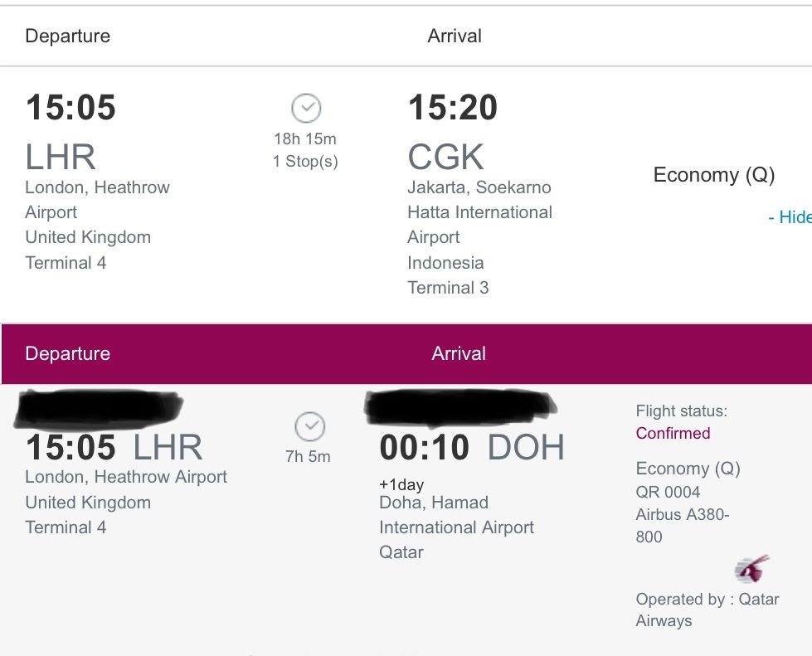Click the Confirmed flight status text

tap(673, 433)
